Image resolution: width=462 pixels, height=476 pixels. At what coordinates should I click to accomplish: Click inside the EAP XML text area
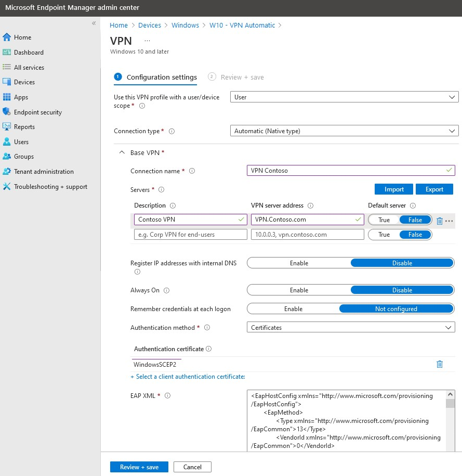pos(347,421)
